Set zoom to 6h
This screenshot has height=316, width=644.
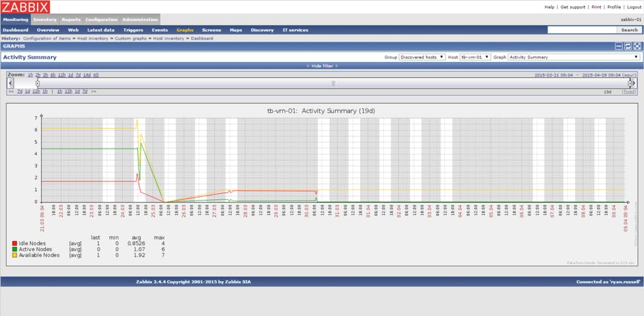pyautogui.click(x=53, y=75)
